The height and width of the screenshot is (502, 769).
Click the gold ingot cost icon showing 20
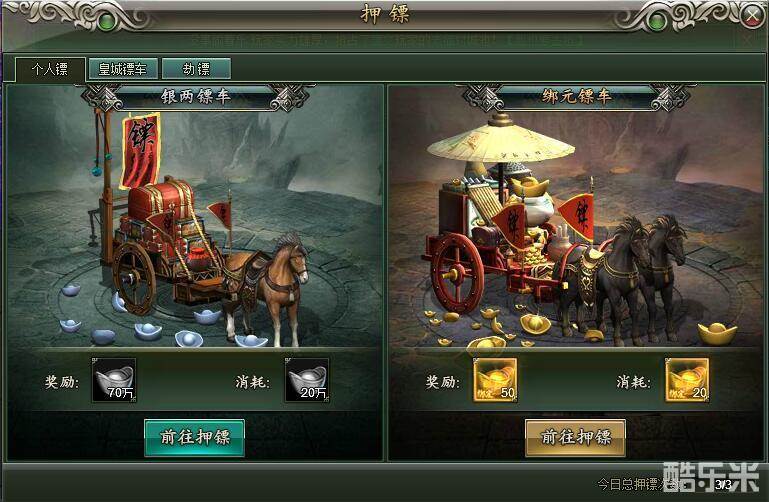pyautogui.click(x=687, y=380)
